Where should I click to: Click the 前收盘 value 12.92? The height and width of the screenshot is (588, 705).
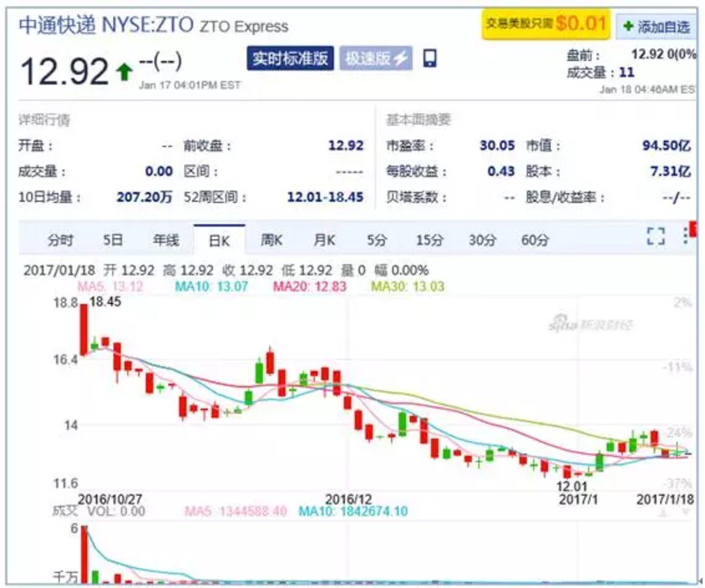[x=346, y=145]
